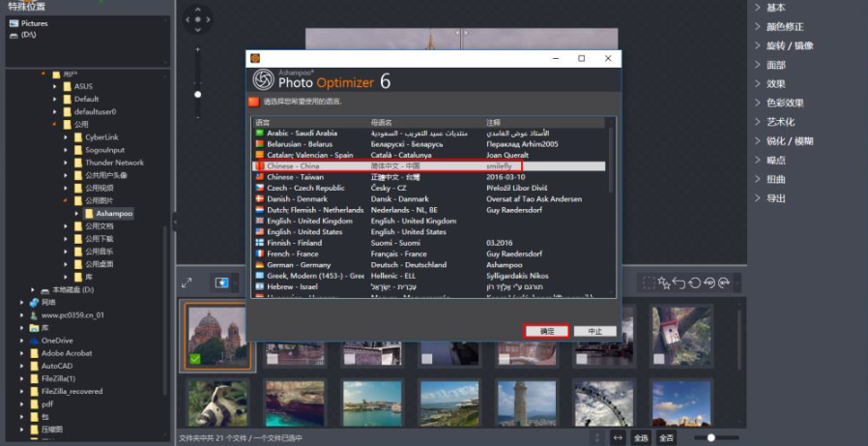
Task: Expand the CyberLink folder tree node
Action: [x=66, y=137]
